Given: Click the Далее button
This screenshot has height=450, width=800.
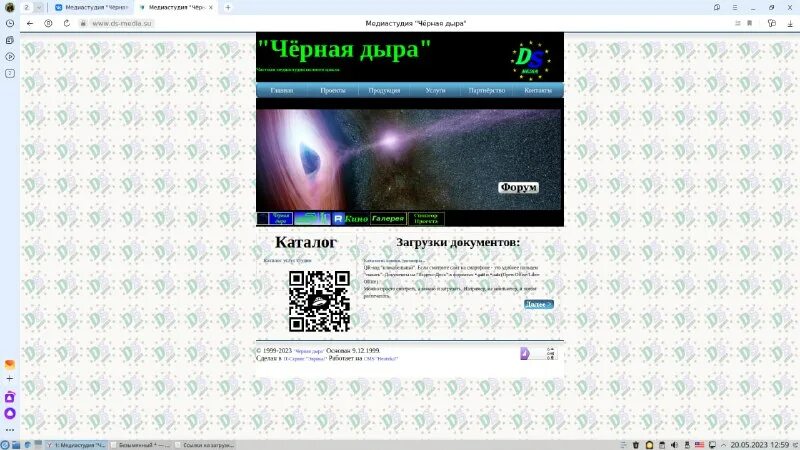Looking at the screenshot, I should click(x=539, y=304).
